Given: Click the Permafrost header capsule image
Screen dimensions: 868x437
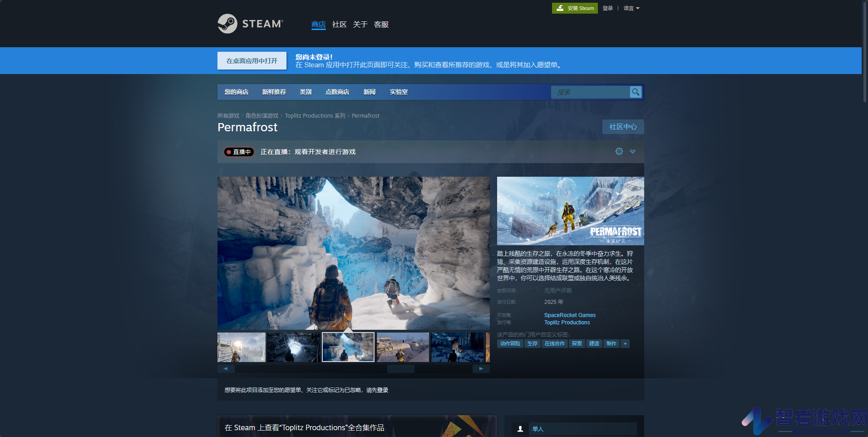Looking at the screenshot, I should click(x=570, y=211).
